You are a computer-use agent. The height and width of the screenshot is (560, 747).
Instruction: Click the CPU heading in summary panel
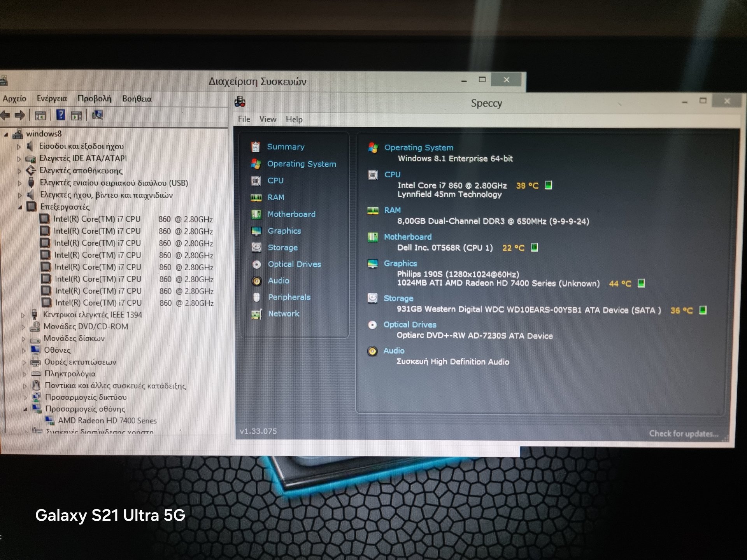click(392, 175)
